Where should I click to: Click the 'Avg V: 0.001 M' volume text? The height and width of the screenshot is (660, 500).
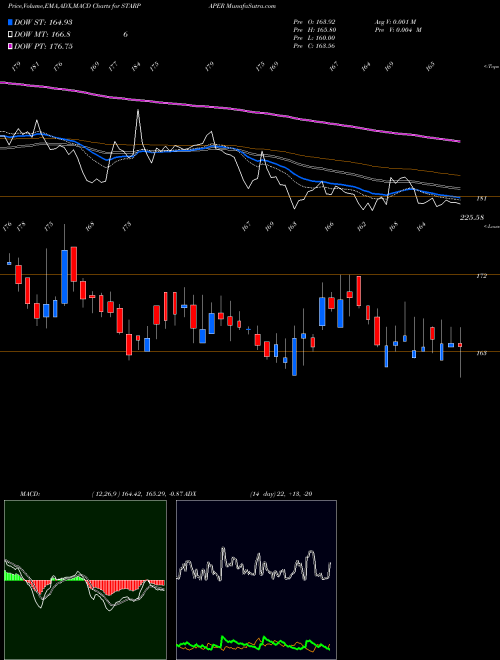pyautogui.click(x=395, y=22)
